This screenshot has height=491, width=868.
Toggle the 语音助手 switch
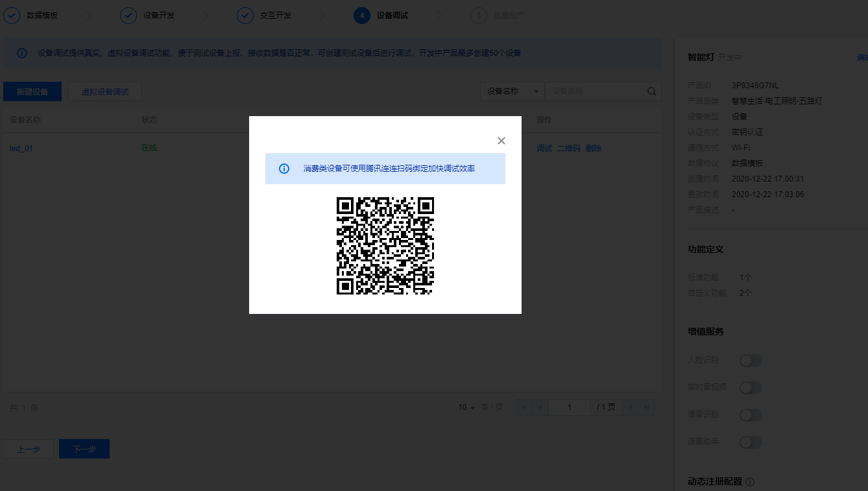[x=751, y=442]
